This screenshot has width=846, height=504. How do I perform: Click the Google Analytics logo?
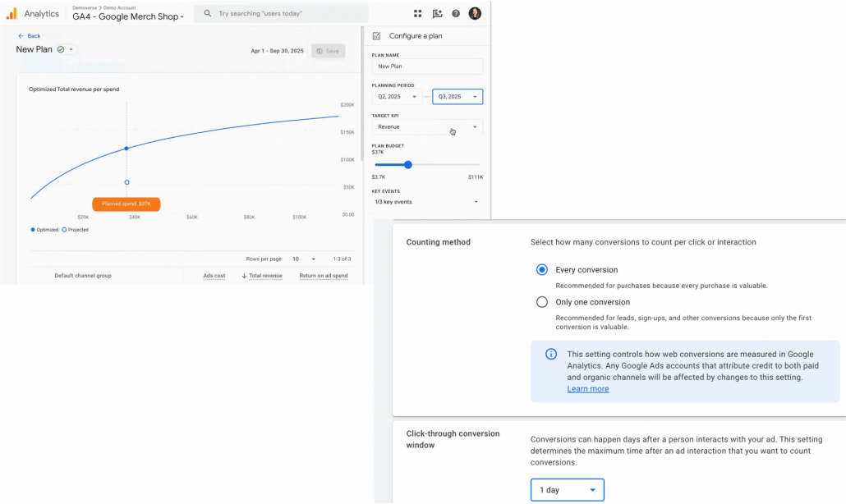(11, 14)
